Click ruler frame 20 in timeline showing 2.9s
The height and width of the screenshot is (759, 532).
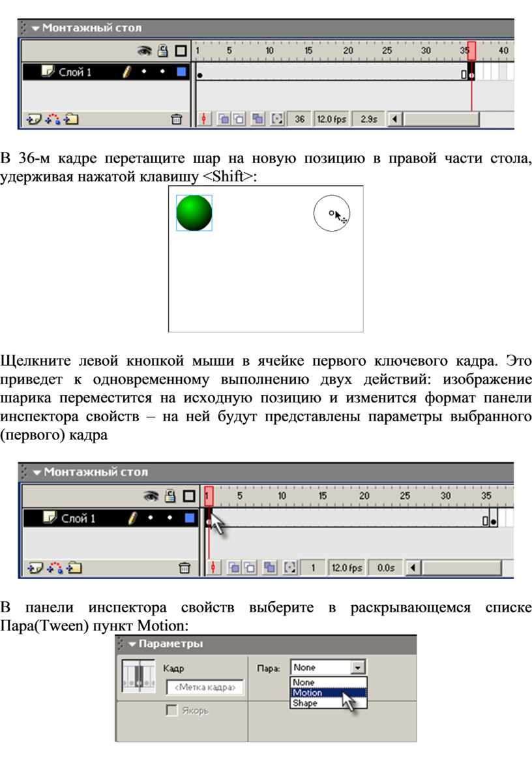point(347,50)
